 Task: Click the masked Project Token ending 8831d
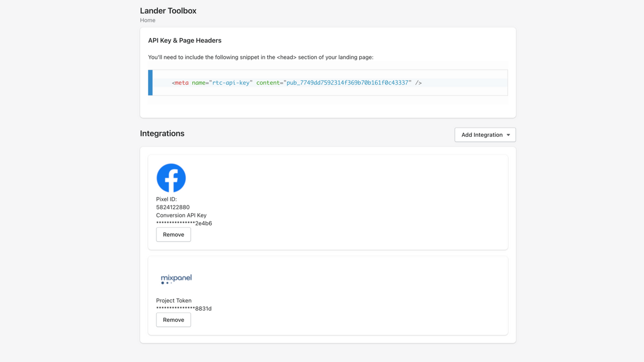[184, 308]
